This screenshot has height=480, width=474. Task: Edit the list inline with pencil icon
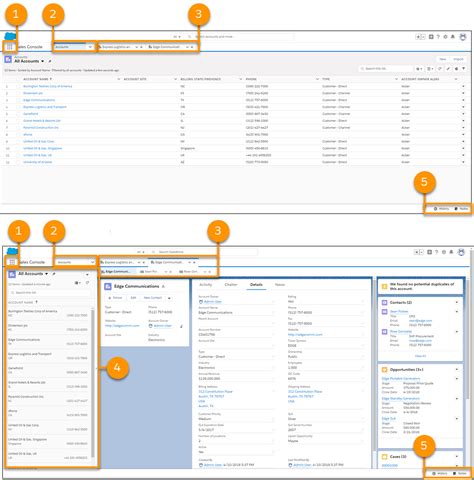[x=448, y=69]
